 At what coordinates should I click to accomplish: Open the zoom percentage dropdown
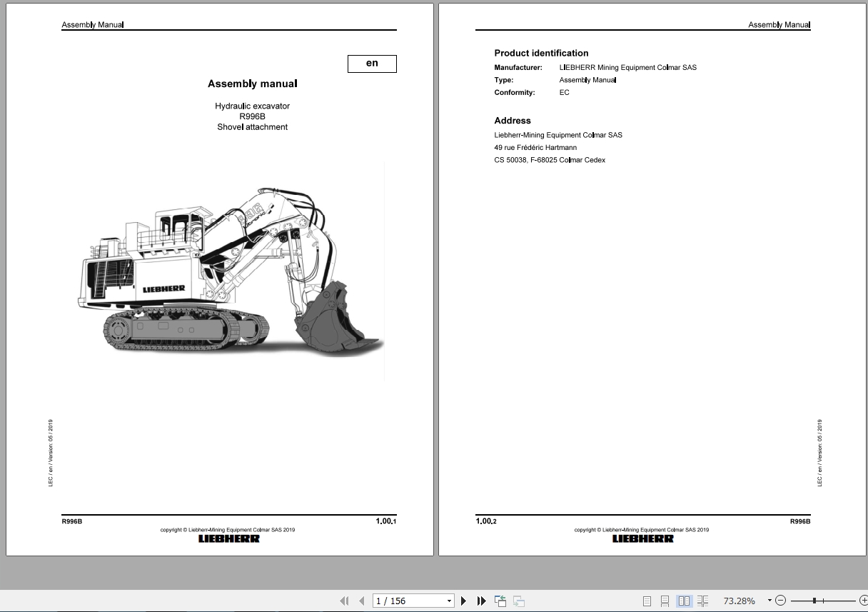769,601
